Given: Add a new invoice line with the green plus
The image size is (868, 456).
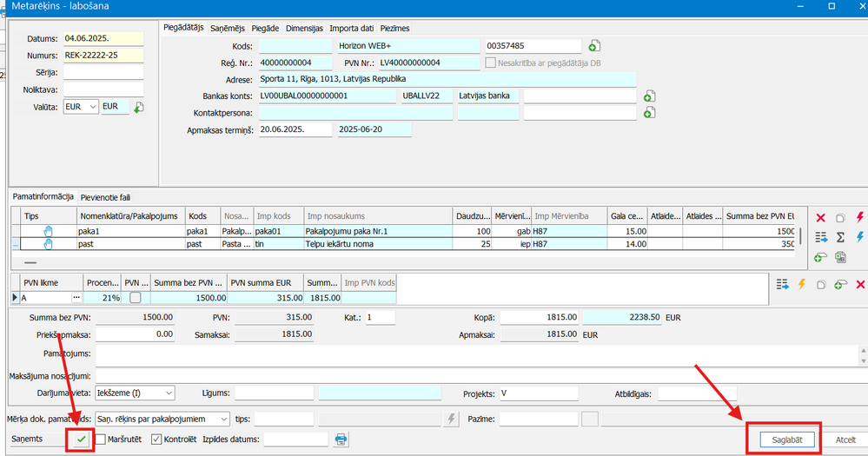Looking at the screenshot, I should tap(820, 257).
